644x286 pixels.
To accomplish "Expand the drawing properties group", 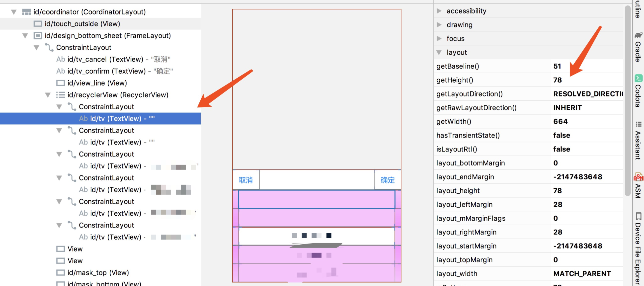I will click(439, 25).
